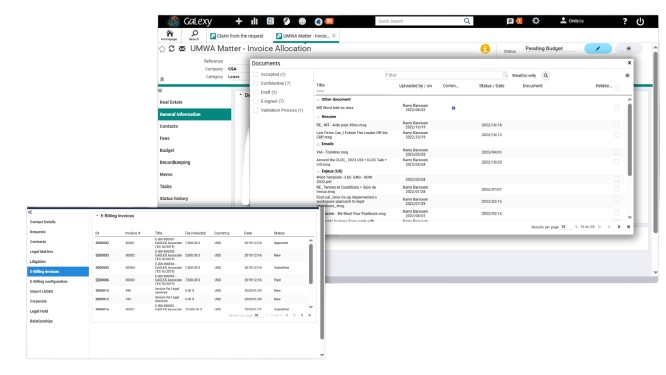Open E-Billing configuration in the sidebar
Viewport: 666px width, 375px height.
click(x=48, y=282)
